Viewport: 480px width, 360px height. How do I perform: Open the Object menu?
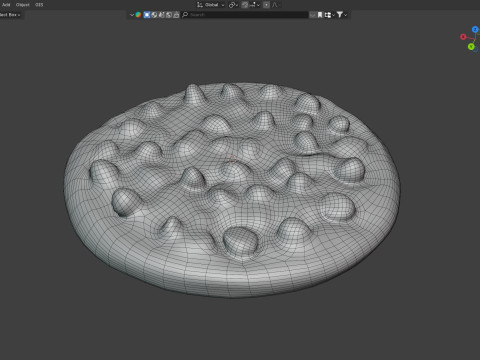[x=23, y=5]
